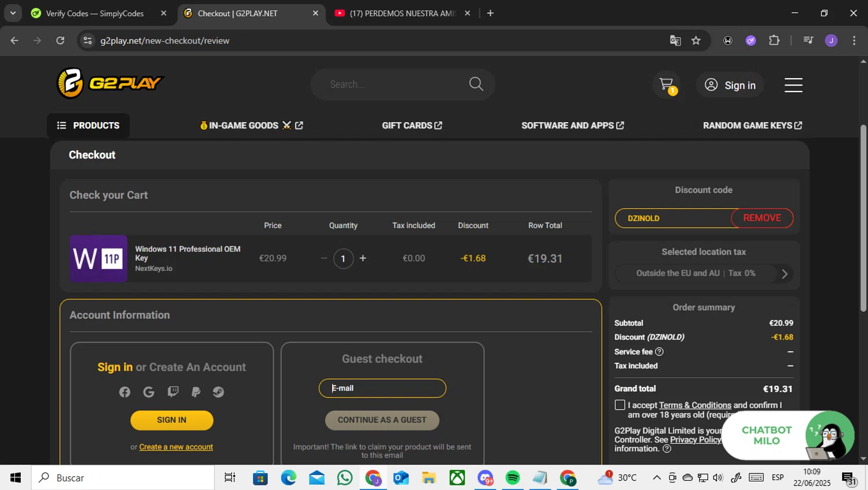Open SOFTWARE AND APPS menu link
Image resolution: width=868 pixels, height=490 pixels.
click(x=573, y=126)
